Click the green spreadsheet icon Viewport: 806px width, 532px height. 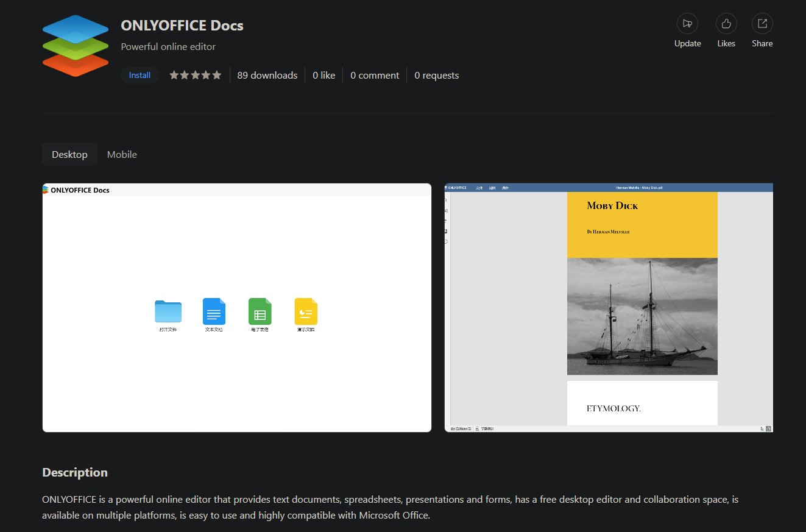pos(260,311)
